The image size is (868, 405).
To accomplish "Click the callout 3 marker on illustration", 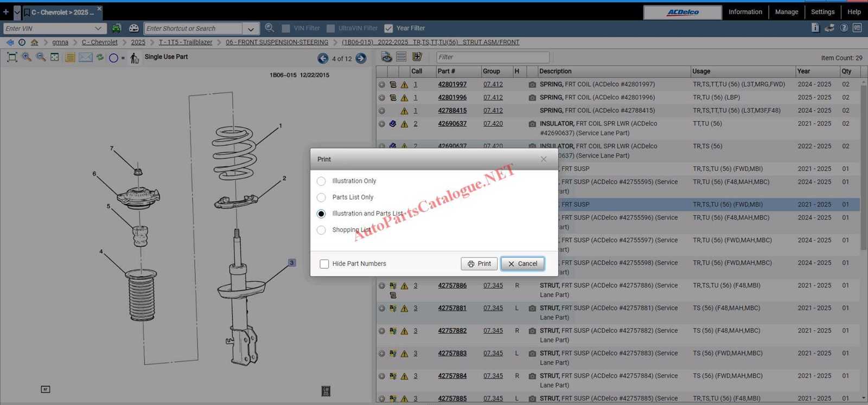I will (x=292, y=263).
